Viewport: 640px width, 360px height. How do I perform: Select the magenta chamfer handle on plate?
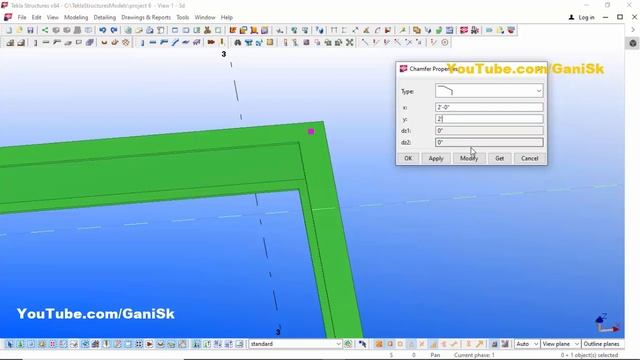311,131
